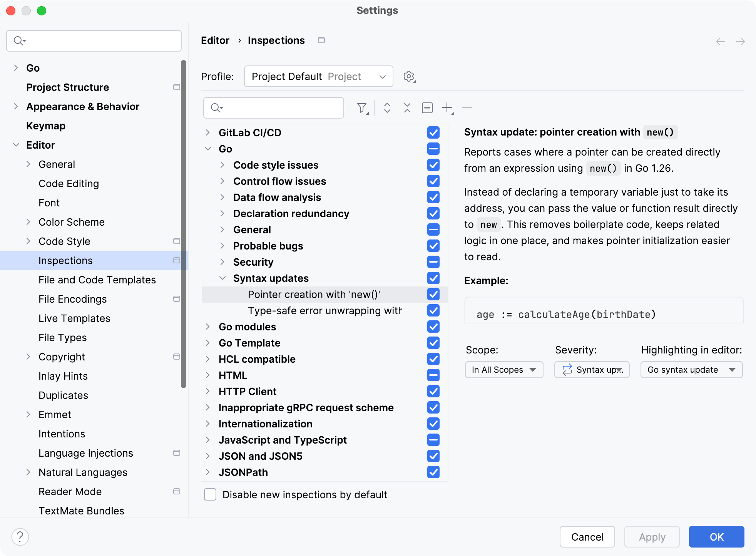This screenshot has width=756, height=556.
Task: Expand the Probable bugs group
Action: coord(222,246)
